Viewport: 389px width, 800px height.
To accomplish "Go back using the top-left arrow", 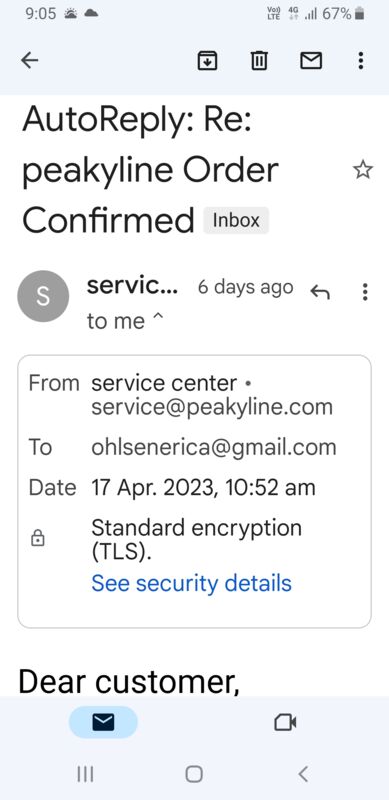I will (30, 61).
